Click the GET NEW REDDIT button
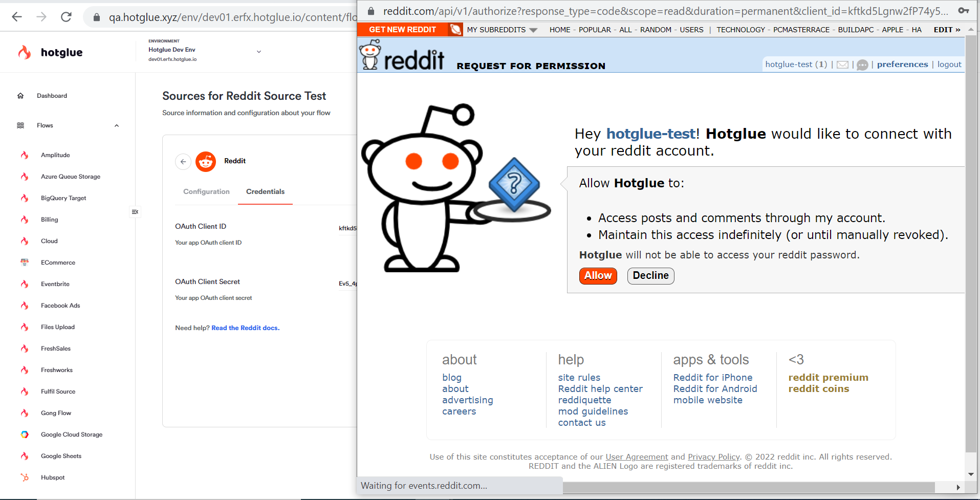Screen dimensions: 980x500 point(402,30)
